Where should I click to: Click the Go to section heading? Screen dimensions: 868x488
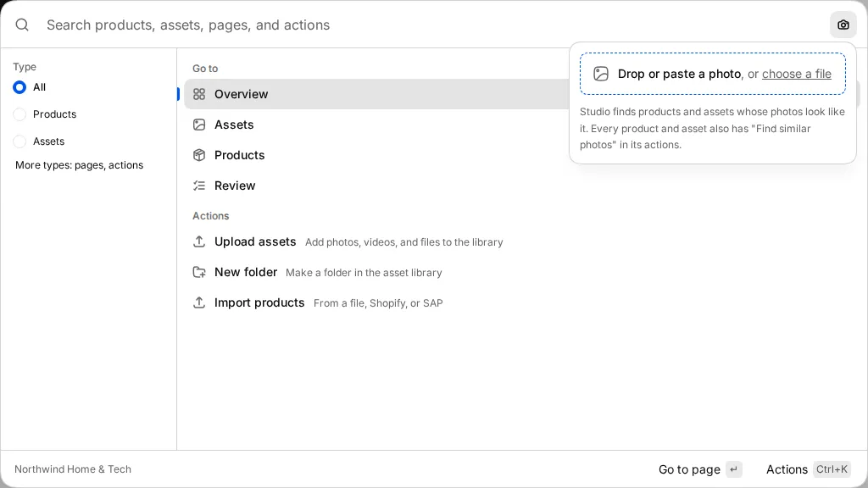point(205,69)
